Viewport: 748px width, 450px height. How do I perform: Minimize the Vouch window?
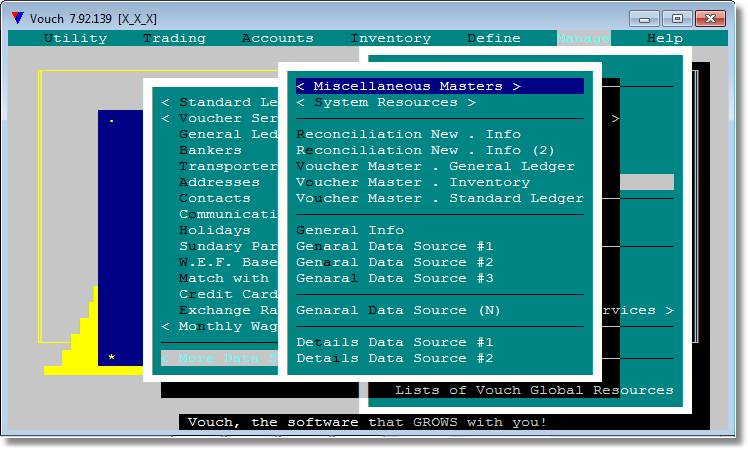[x=644, y=19]
